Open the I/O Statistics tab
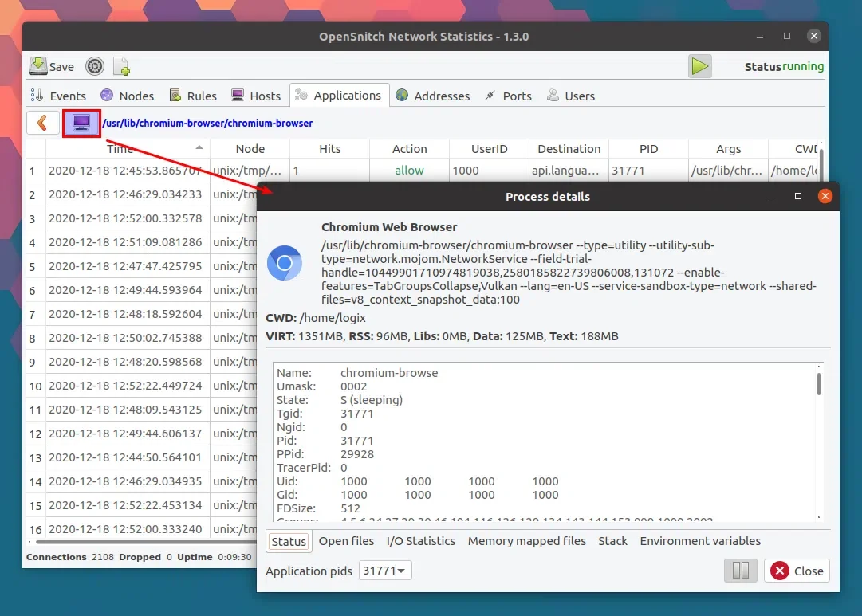Viewport: 862px width, 616px height. [x=420, y=541]
